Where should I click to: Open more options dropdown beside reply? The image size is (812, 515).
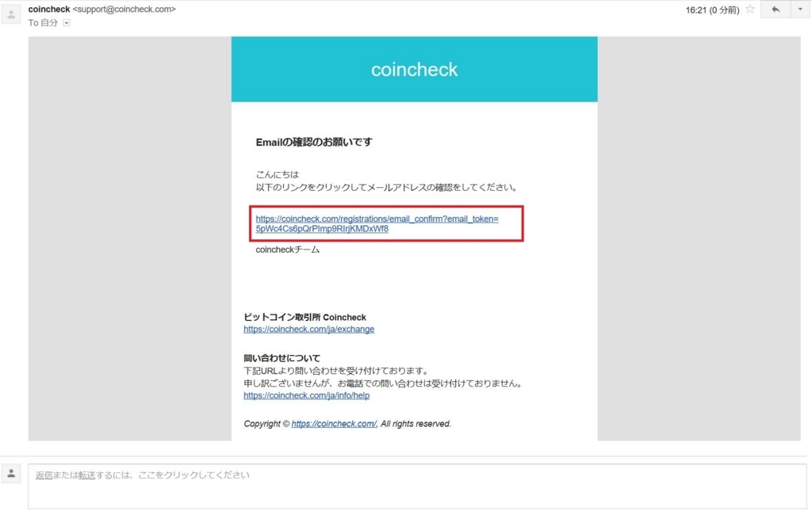click(x=800, y=10)
